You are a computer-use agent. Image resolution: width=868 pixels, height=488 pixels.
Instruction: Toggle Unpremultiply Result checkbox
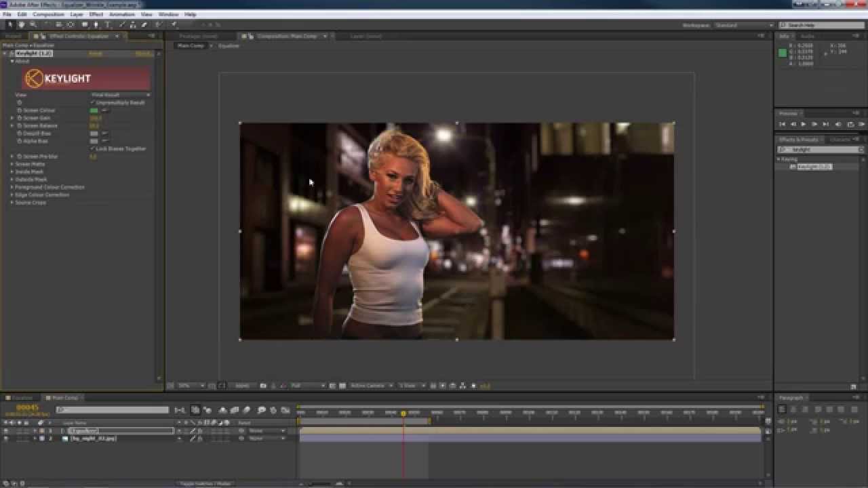click(93, 103)
